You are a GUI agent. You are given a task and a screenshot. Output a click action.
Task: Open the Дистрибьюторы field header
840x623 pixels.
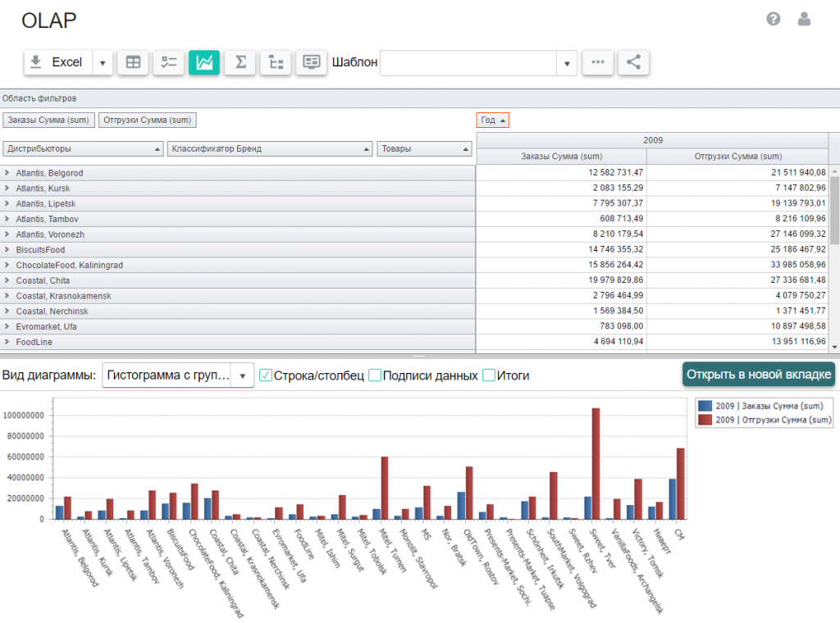point(83,149)
